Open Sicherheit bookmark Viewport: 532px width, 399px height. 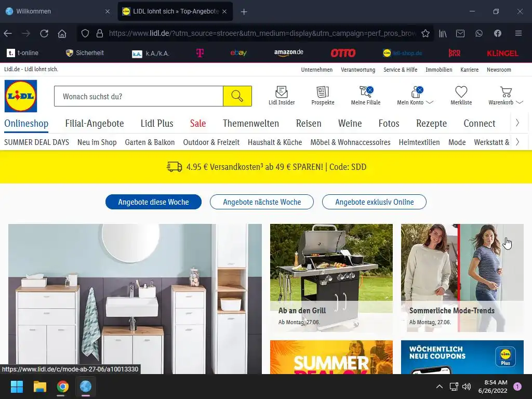tap(85, 53)
